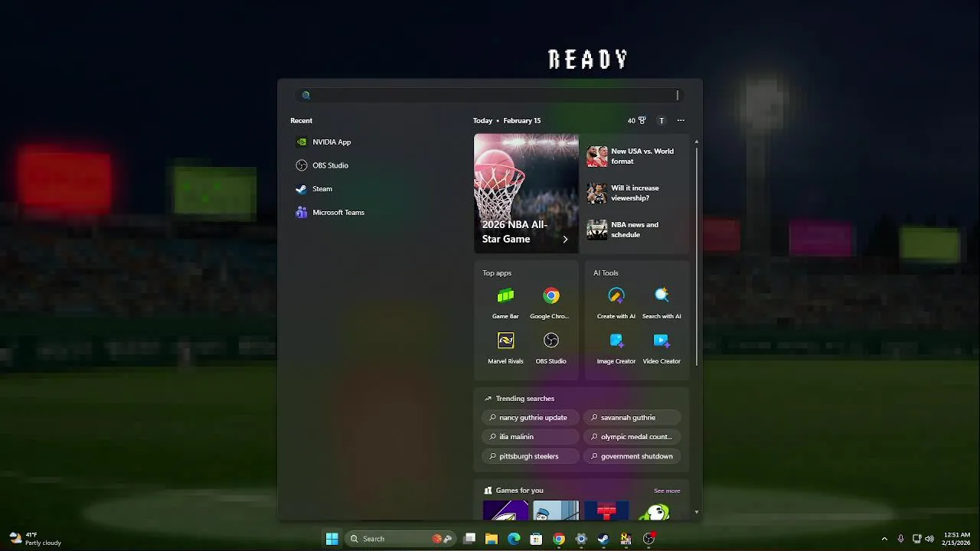Open Google Chrome from Top apps
The width and height of the screenshot is (980, 551).
coord(550,303)
